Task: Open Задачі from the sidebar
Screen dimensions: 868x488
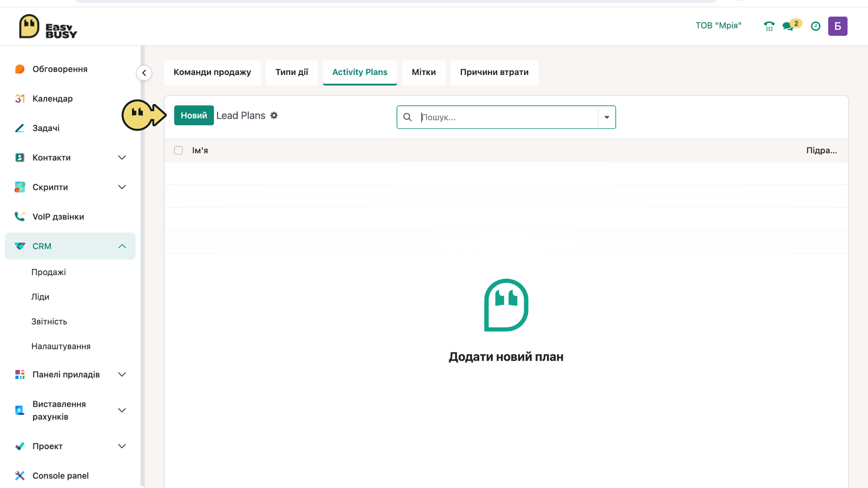Action: click(x=46, y=128)
